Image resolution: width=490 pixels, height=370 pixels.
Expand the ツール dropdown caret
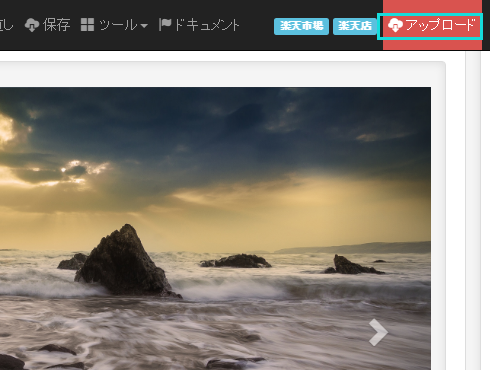click(144, 26)
